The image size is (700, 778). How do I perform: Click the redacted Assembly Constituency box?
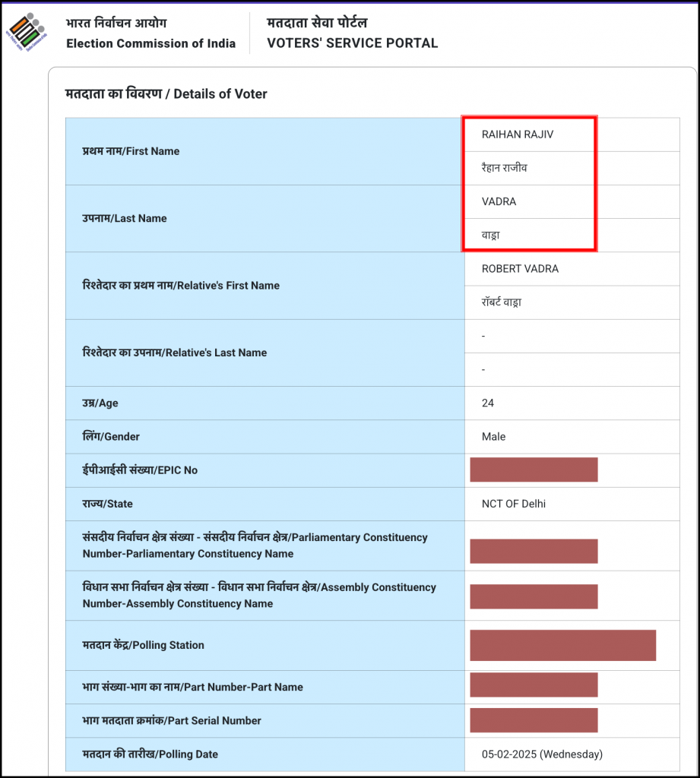tap(534, 596)
